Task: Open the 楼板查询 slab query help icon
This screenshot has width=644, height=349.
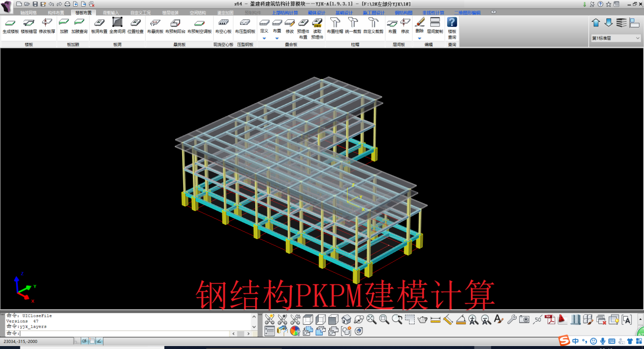Action: 452,28
